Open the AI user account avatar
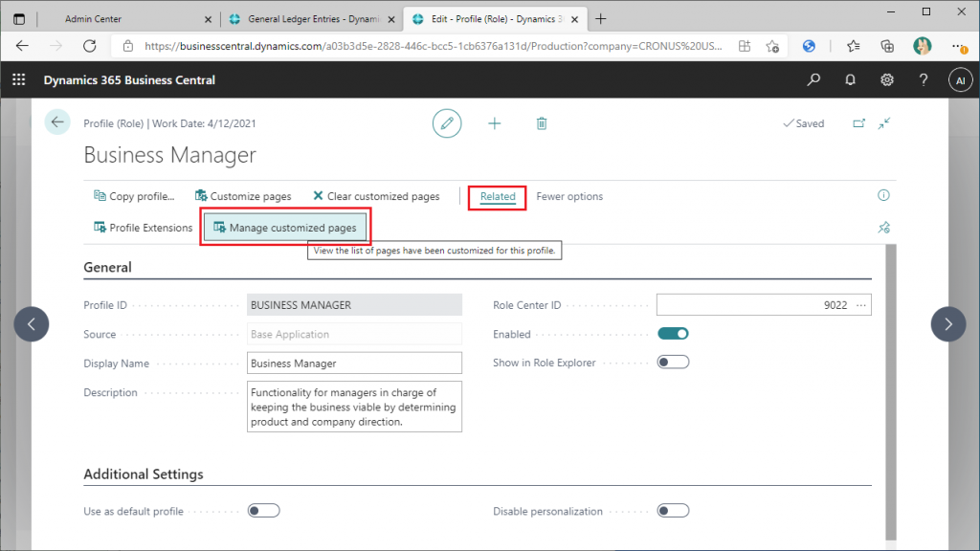The height and width of the screenshot is (551, 980). coord(960,80)
